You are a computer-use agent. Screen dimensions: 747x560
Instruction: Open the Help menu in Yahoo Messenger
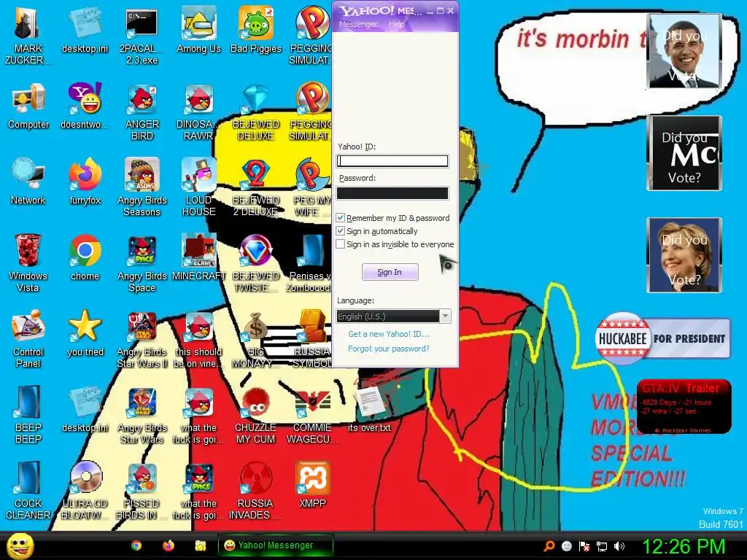[x=396, y=24]
